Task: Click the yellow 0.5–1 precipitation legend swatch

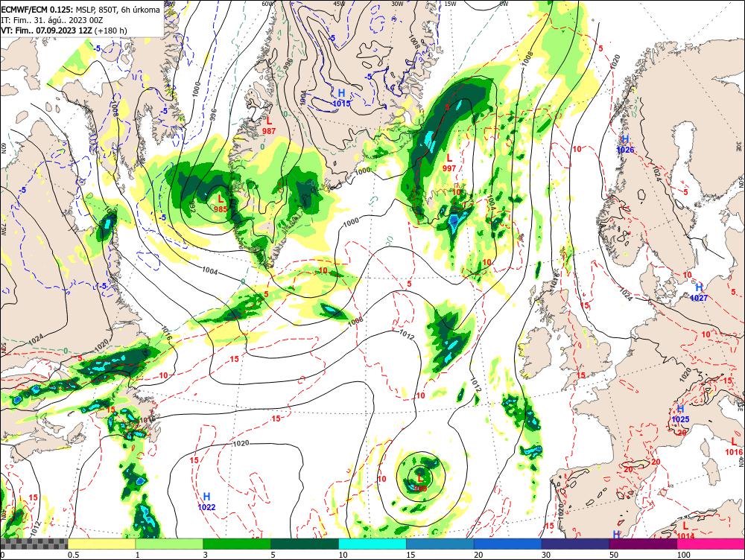Action: [x=101, y=544]
